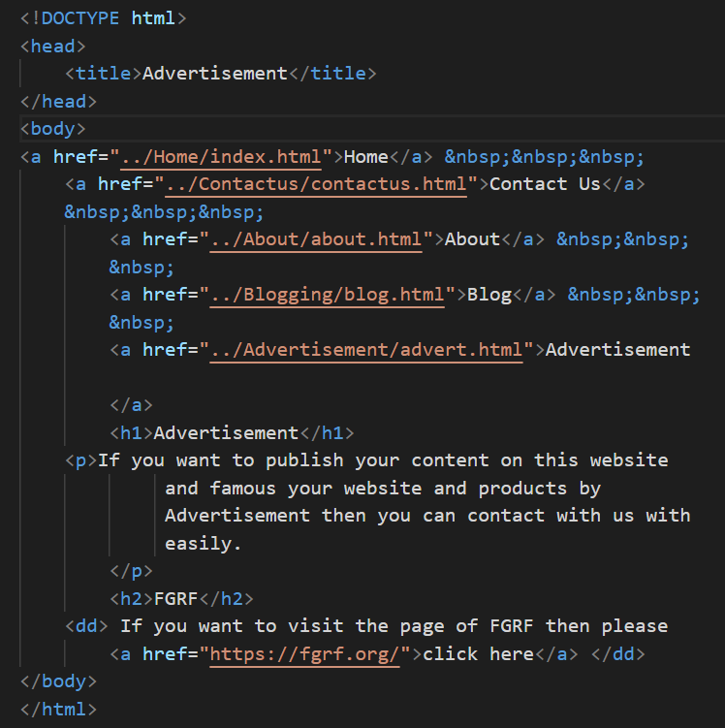This screenshot has height=728, width=725.
Task: Place cursor in the DOCTYPE html line
Action: tap(103, 18)
